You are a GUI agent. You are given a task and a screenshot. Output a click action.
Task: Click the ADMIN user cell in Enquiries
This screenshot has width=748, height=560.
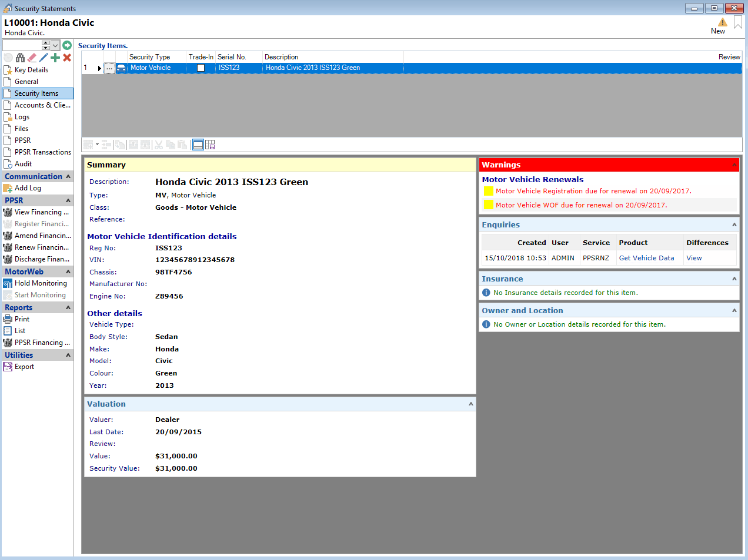click(563, 258)
